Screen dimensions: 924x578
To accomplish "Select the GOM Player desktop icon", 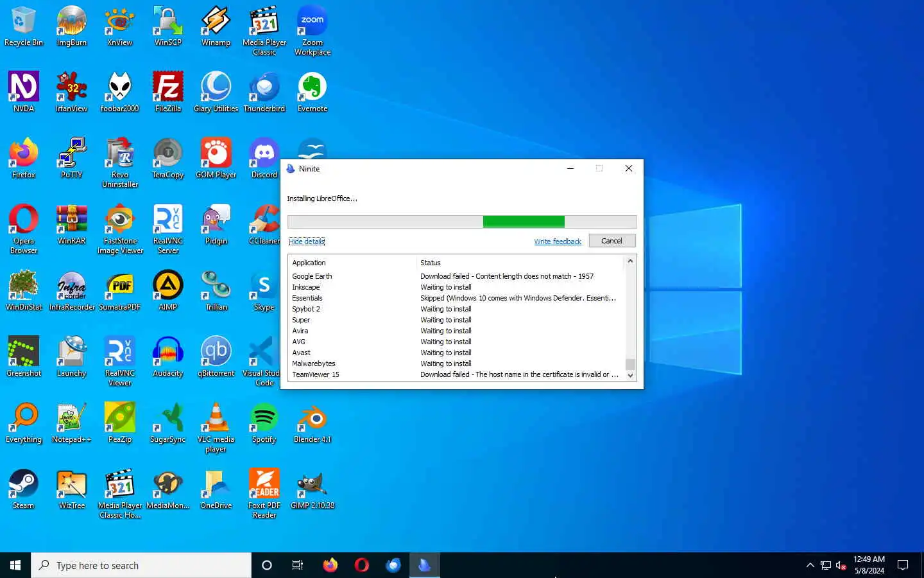I will [216, 159].
